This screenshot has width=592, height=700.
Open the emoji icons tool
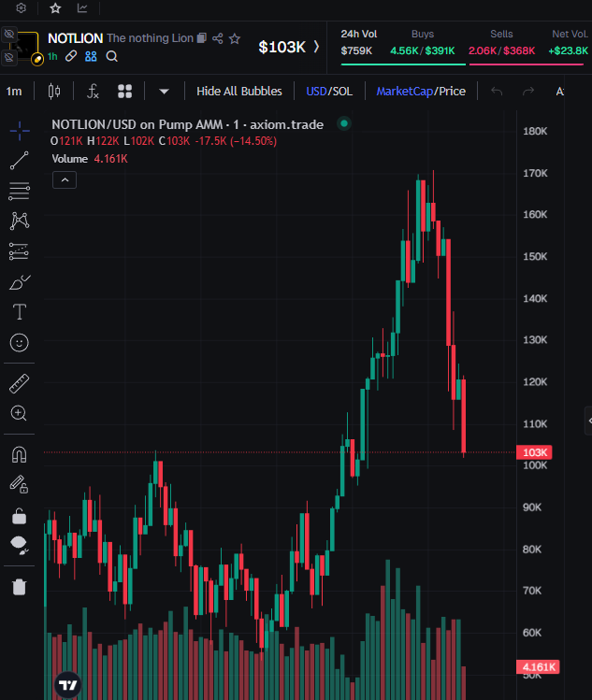point(20,343)
